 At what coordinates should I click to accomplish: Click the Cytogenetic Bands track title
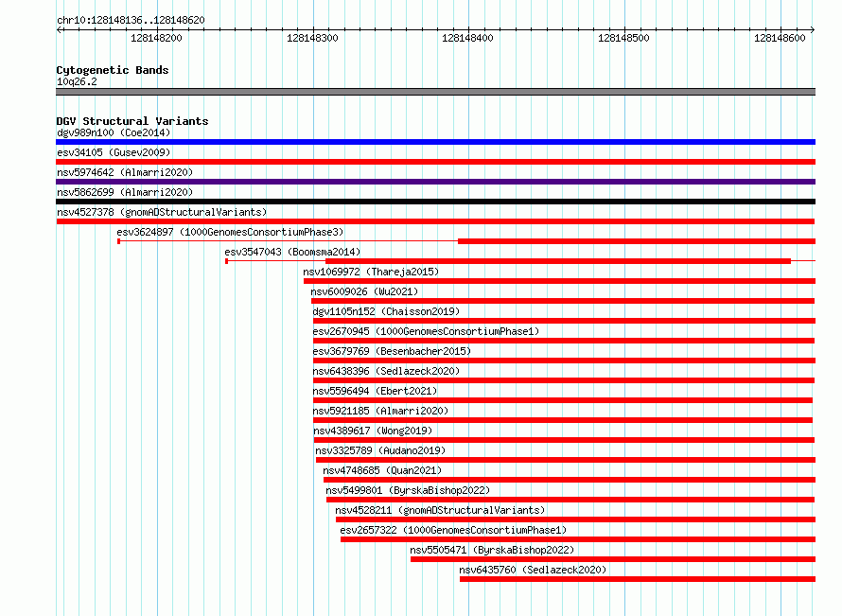point(113,70)
